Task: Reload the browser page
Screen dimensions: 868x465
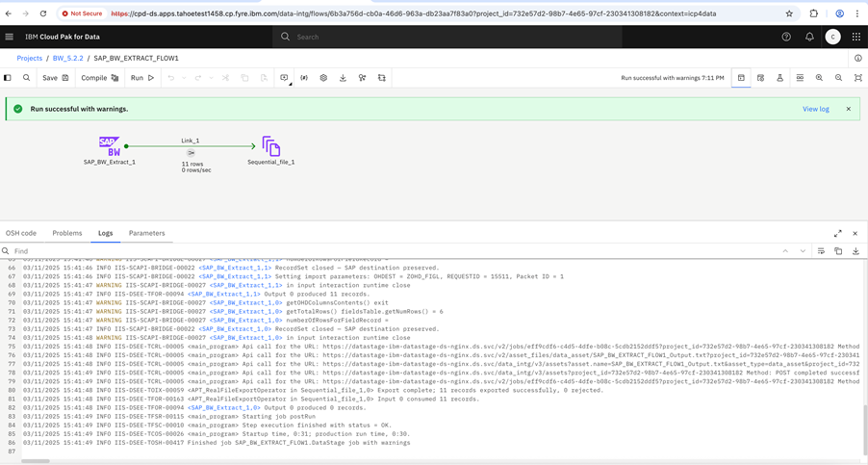Action: click(43, 13)
